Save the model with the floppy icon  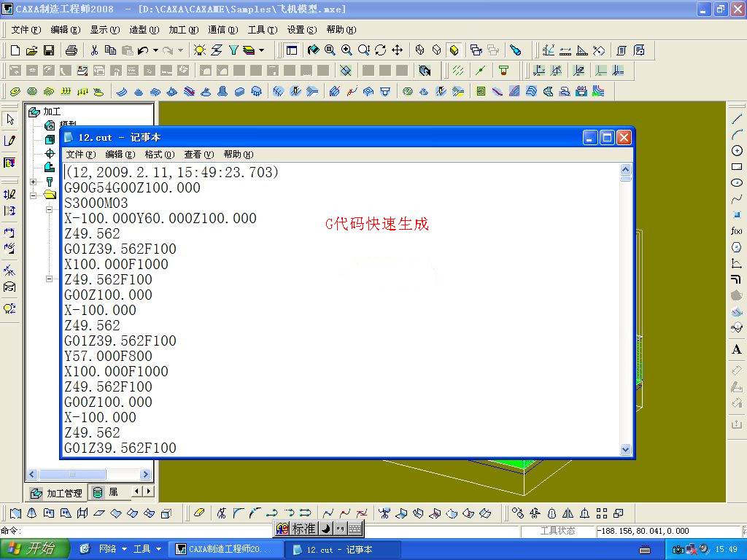coord(49,50)
